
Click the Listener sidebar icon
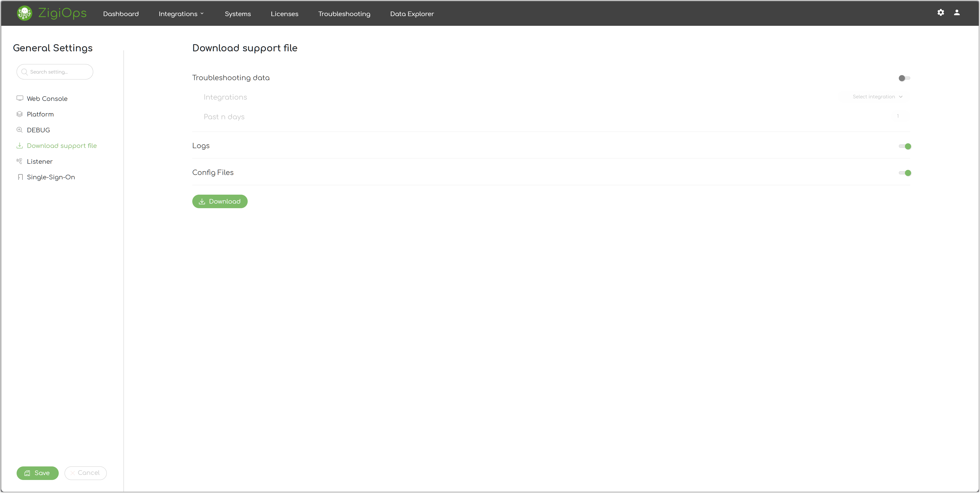pos(20,161)
